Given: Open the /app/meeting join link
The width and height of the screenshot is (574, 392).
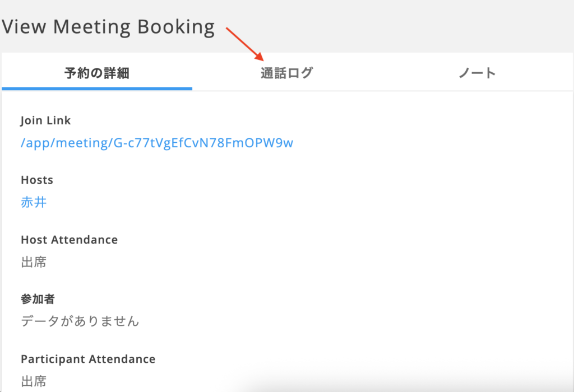Looking at the screenshot, I should pos(157,143).
